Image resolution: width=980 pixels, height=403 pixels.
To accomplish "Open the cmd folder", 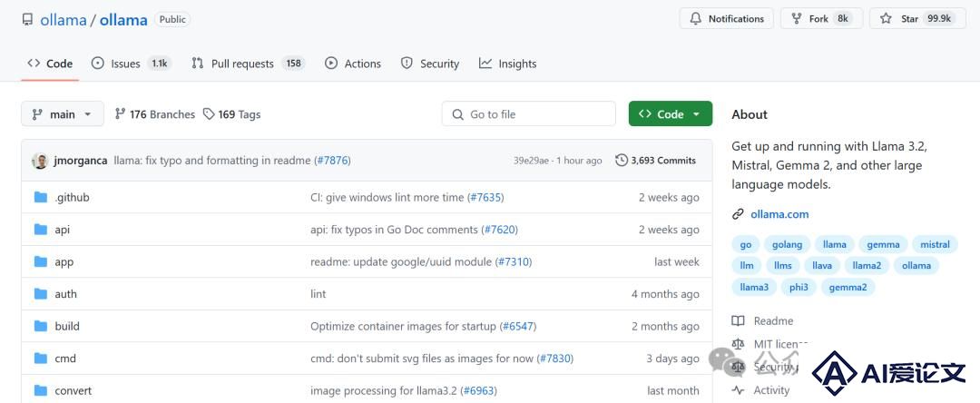I will pos(65,359).
